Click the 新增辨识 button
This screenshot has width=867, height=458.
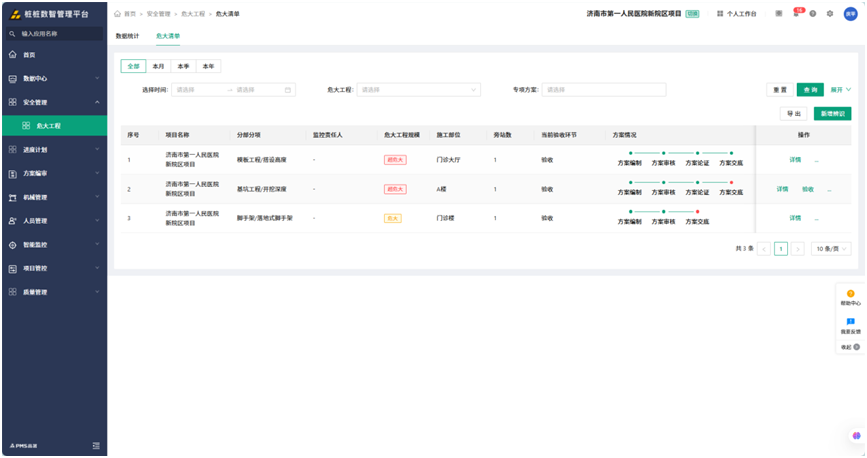coord(832,114)
